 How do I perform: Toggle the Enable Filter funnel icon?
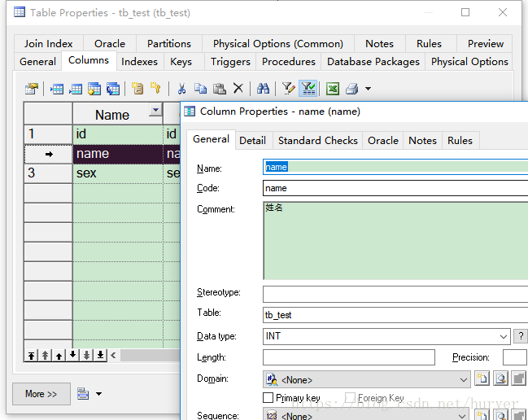pyautogui.click(x=308, y=89)
